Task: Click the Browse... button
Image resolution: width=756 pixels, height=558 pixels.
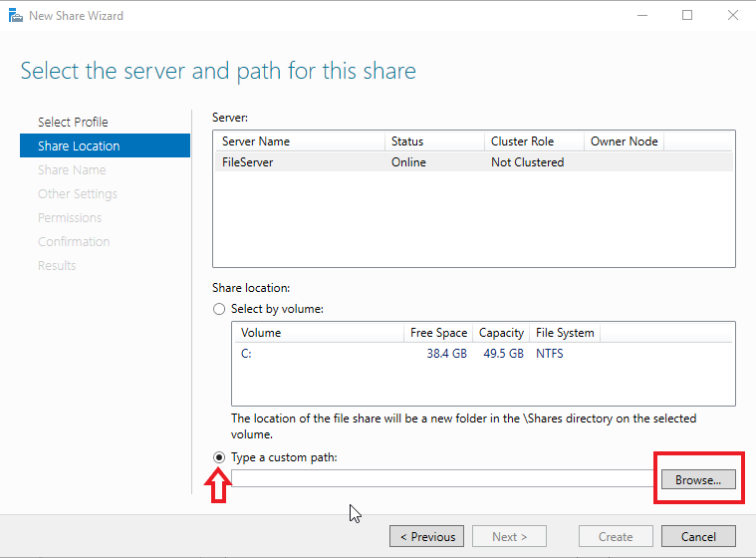Action: coord(698,480)
